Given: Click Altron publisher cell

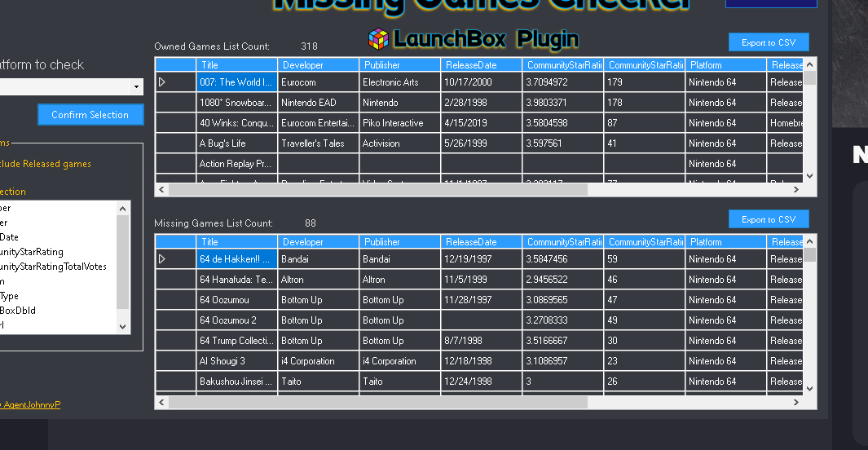Looking at the screenshot, I should [399, 280].
